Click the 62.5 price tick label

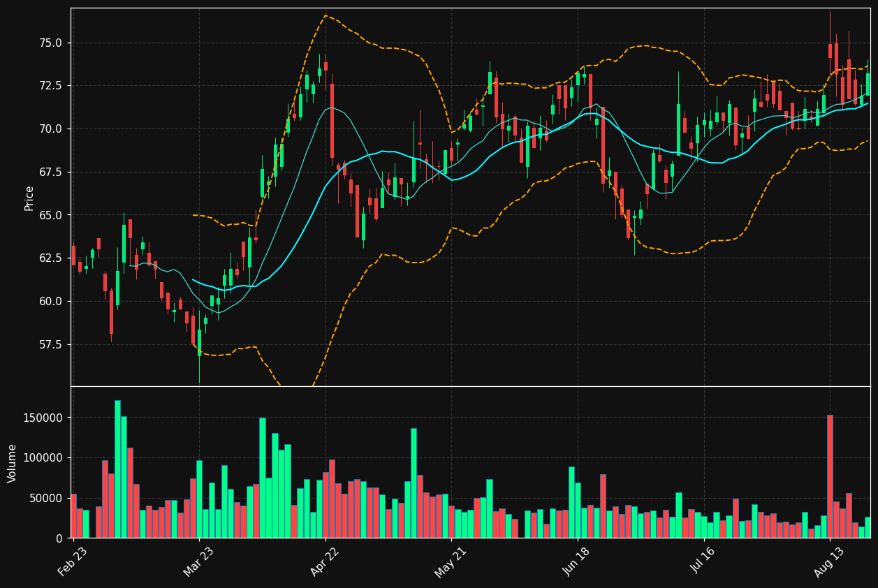point(50,258)
